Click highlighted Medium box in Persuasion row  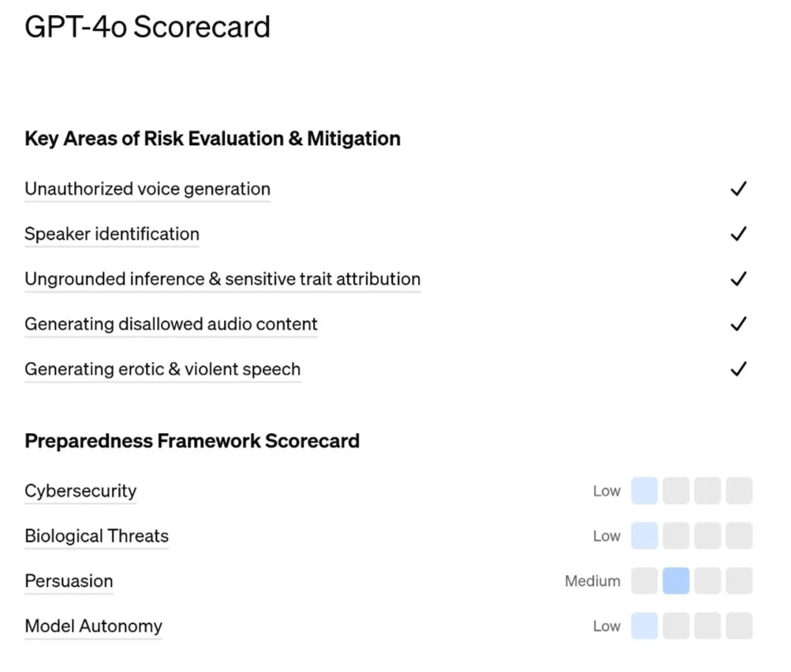676,581
